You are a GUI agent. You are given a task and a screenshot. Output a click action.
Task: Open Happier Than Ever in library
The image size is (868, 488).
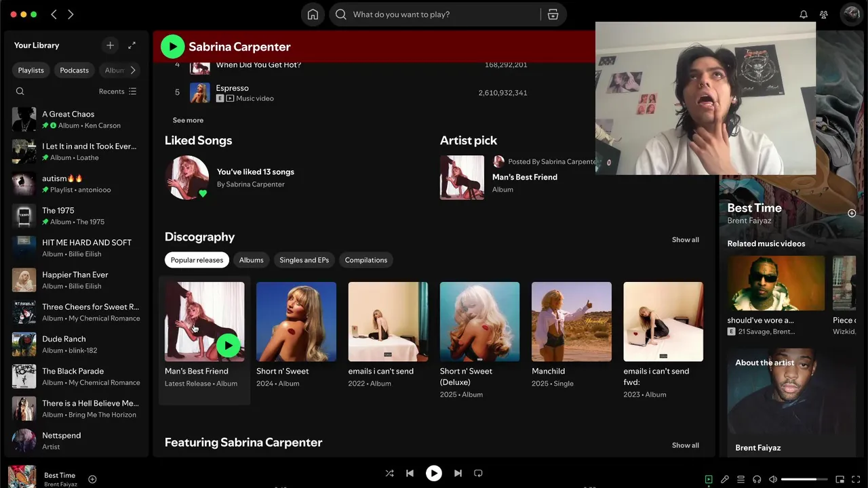76,280
